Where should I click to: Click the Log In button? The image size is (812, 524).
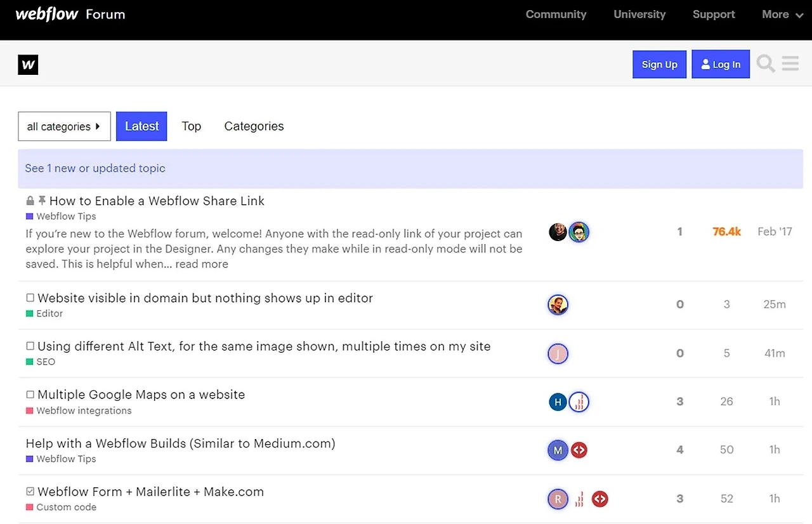click(x=721, y=64)
